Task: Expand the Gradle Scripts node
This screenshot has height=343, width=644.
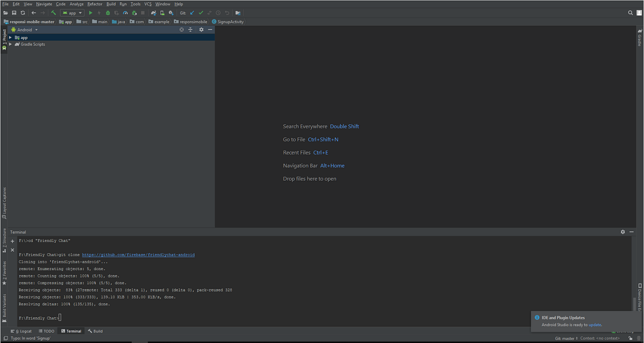Action: coord(10,44)
